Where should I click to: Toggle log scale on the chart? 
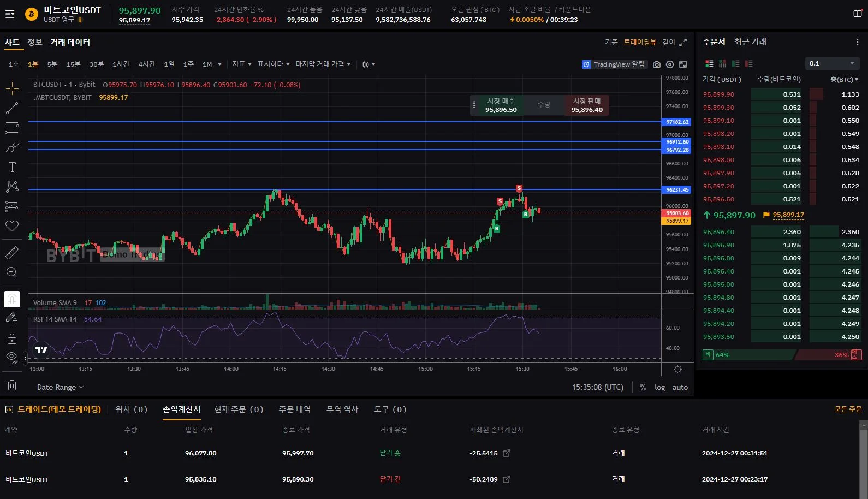point(659,387)
